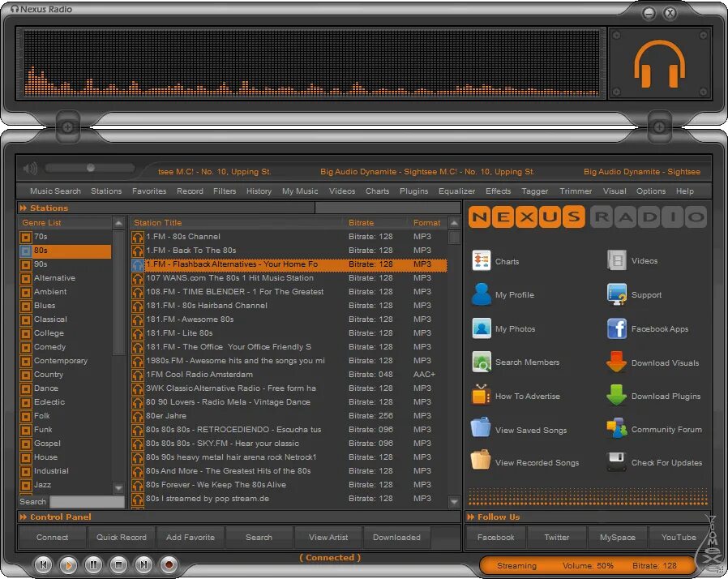Screen dimensions: 728x579
Task: Mute audio with the speaker icon
Action: click(x=30, y=168)
